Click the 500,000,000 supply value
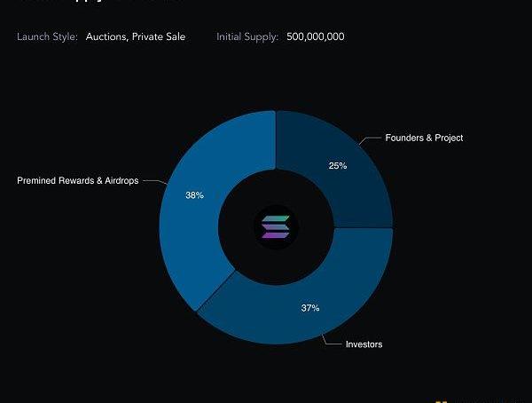Viewport: 532px width, 403px height. click(316, 36)
